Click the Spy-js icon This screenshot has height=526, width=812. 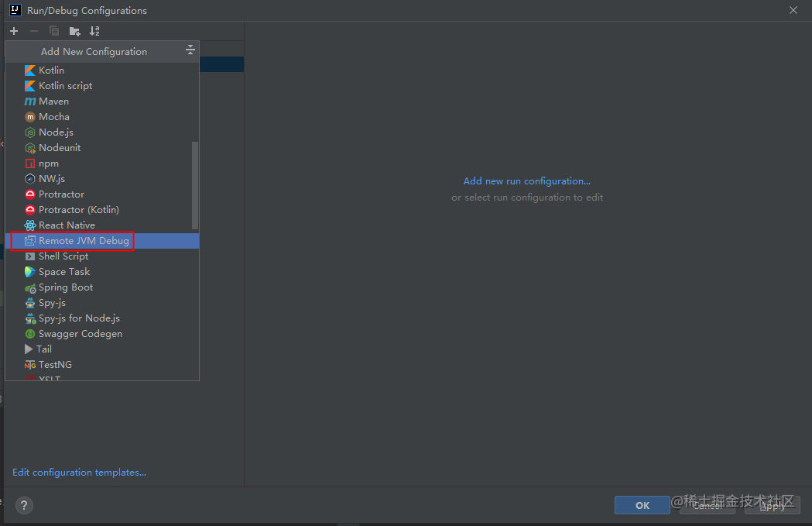pyautogui.click(x=30, y=303)
